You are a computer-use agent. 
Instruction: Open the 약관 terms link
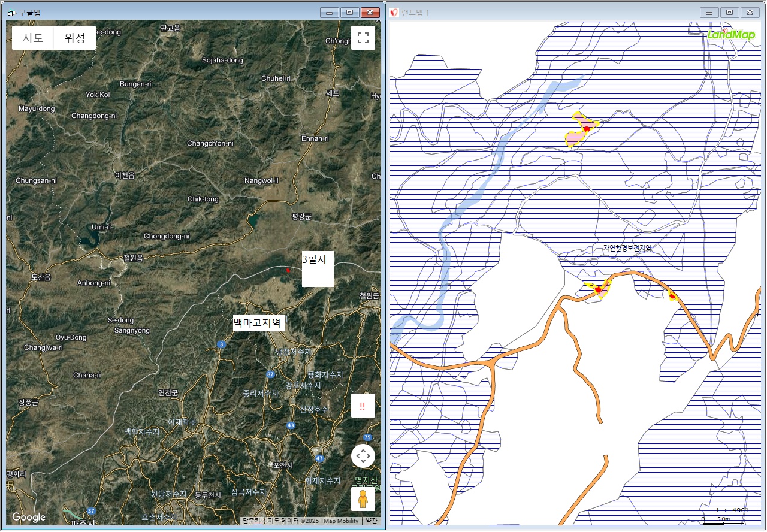click(372, 521)
